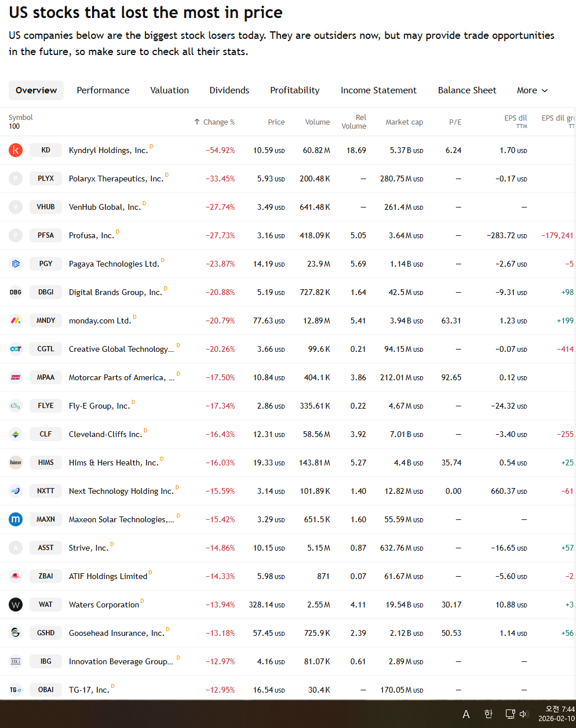Image resolution: width=576 pixels, height=728 pixels.
Task: Select the 328.14 USD price cell
Action: pos(267,605)
